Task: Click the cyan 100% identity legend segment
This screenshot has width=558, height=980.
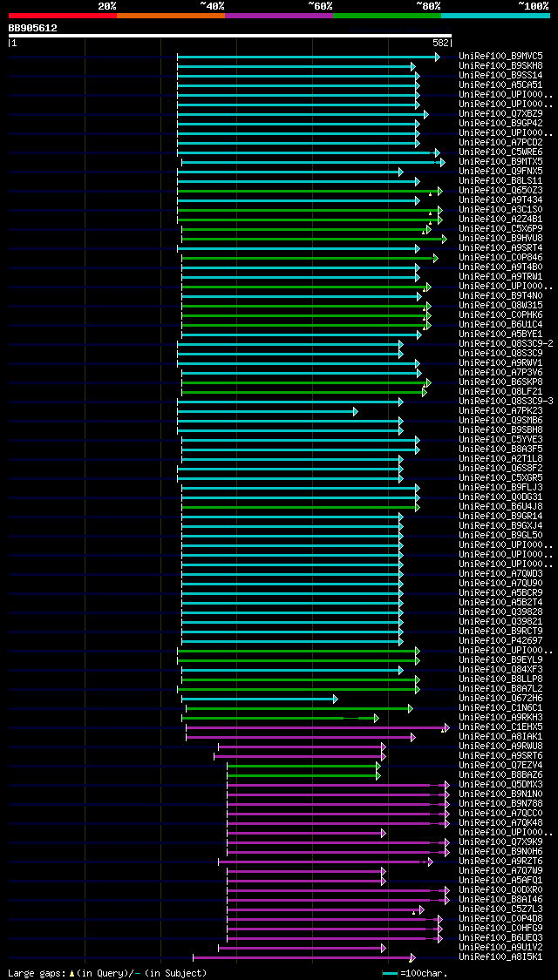Action: [x=495, y=15]
